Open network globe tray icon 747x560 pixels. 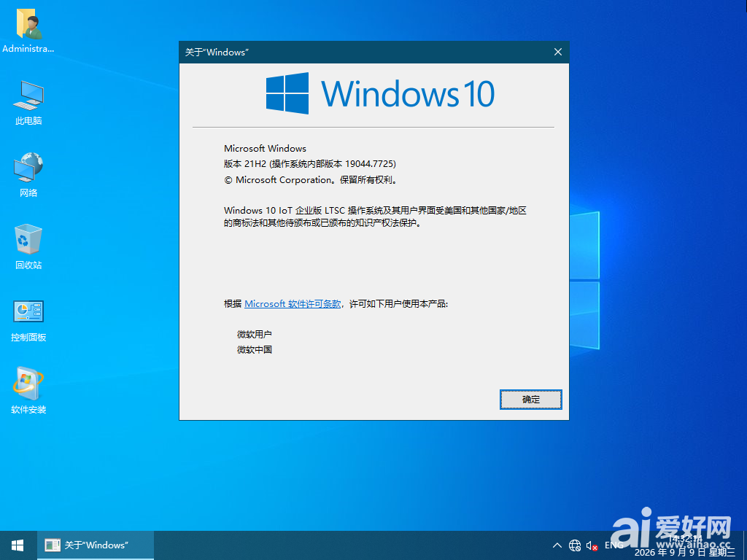click(575, 545)
